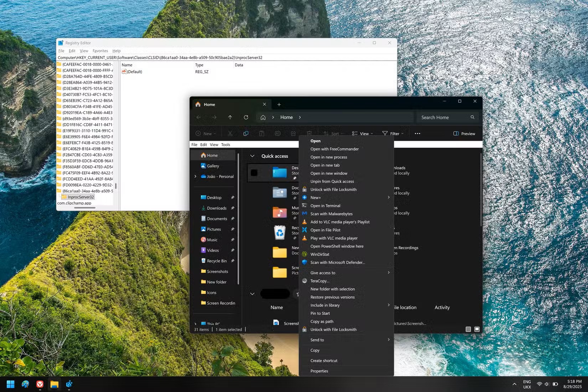Click the Copy icon in the toolbar

pyautogui.click(x=246, y=133)
